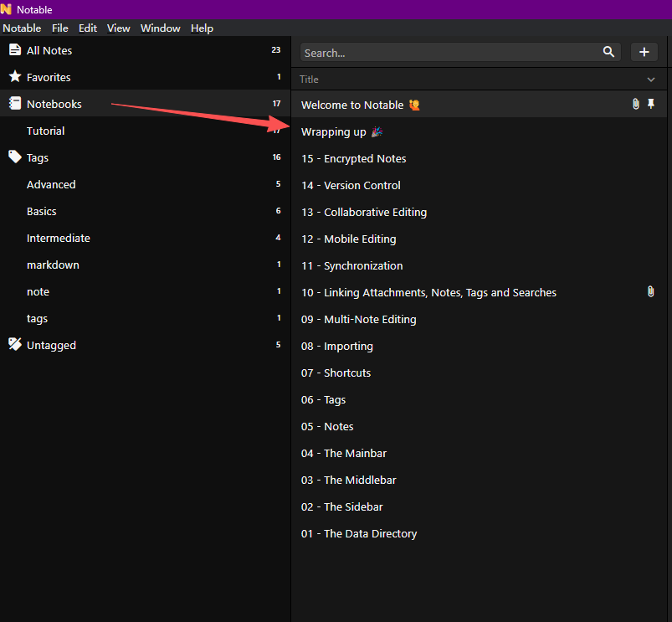Open the Notable menu
This screenshot has height=622, width=672.
pyautogui.click(x=22, y=28)
